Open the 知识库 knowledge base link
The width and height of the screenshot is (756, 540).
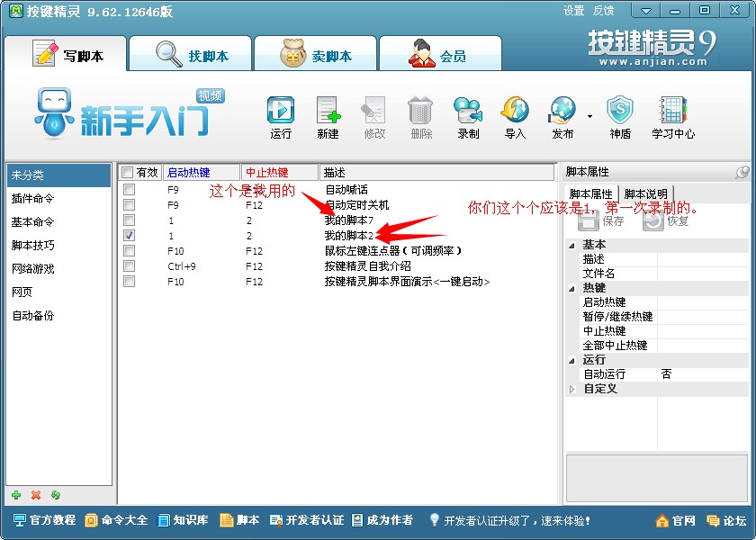pos(184,520)
